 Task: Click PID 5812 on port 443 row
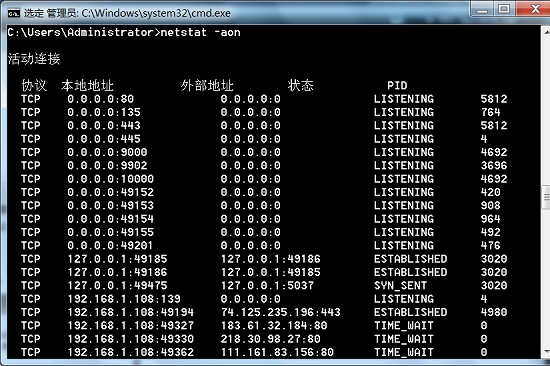(494, 126)
